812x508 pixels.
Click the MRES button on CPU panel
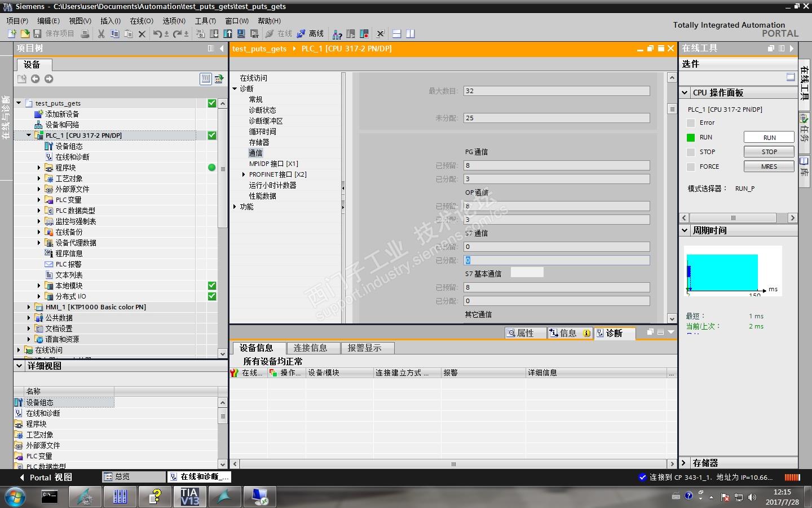pyautogui.click(x=769, y=167)
